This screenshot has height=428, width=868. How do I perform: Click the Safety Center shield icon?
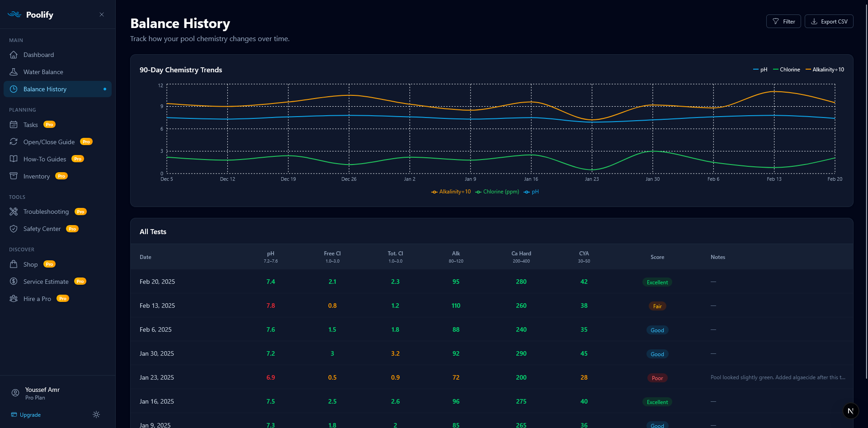(14, 229)
